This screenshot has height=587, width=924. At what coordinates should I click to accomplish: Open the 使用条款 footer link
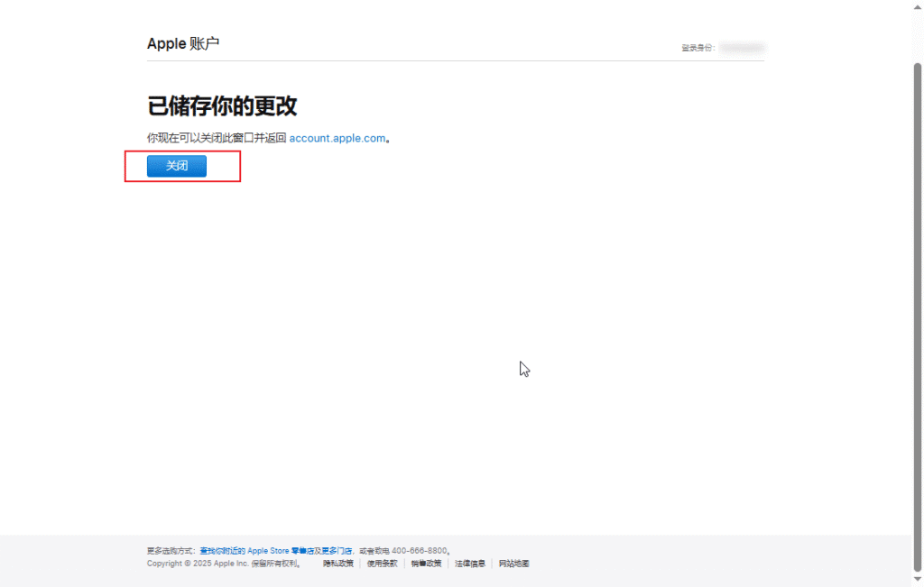coord(382,564)
